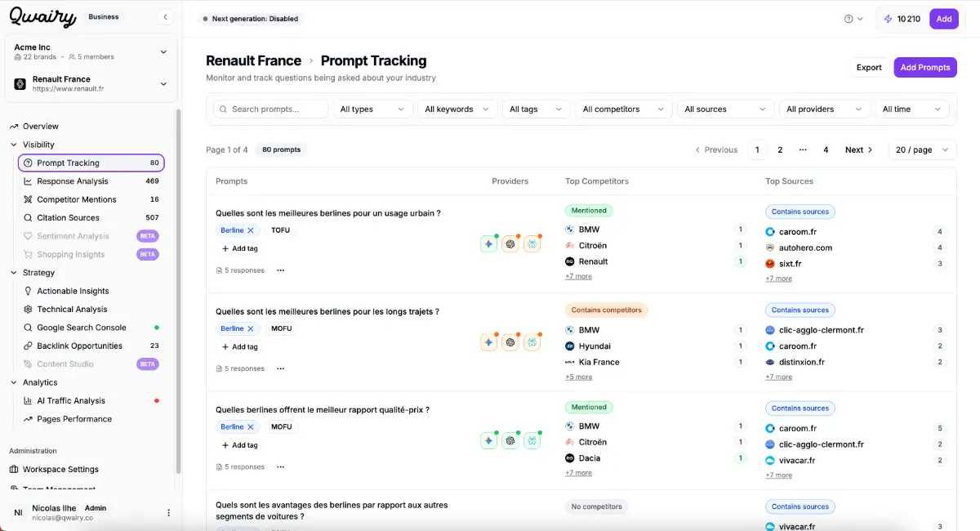
Task: Toggle the Next generation: Disabled status
Action: (250, 19)
